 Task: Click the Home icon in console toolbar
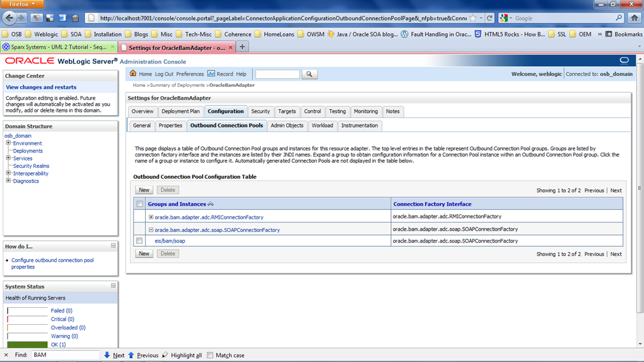click(133, 74)
